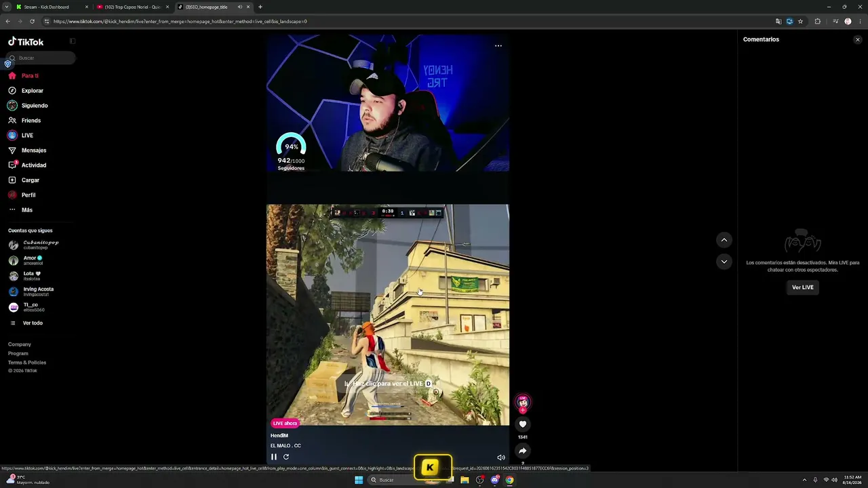868x488 pixels.
Task: Open HendiM streamer profile name
Action: tap(279, 436)
